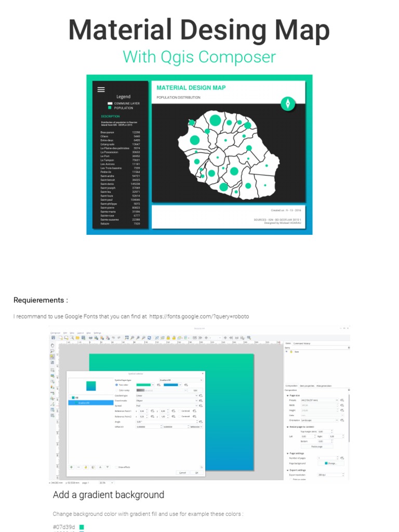Image resolution: width=399 pixels, height=532 pixels.
Task: Click data-defined override for Angle
Action: (201, 422)
